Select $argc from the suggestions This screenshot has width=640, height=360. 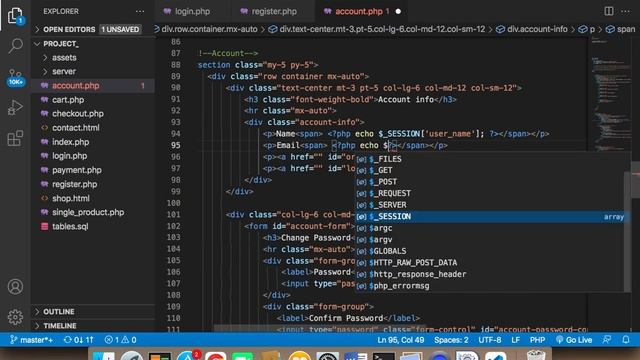pyautogui.click(x=490, y=228)
